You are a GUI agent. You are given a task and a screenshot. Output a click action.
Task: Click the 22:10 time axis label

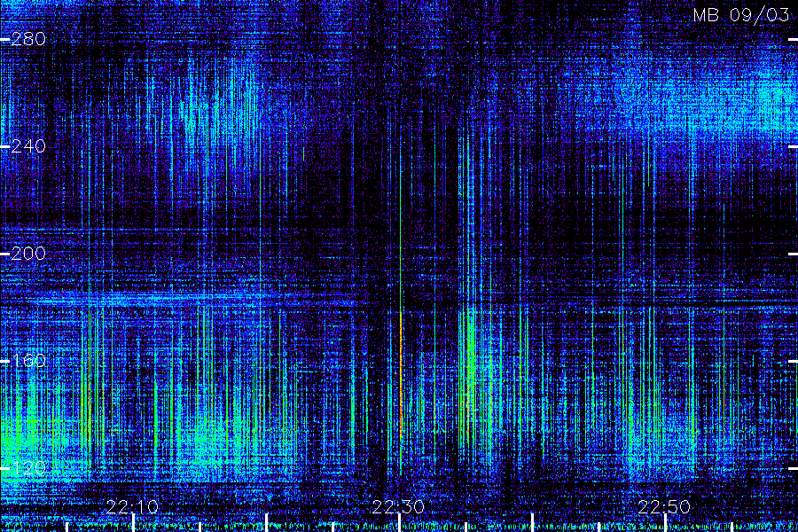[132, 506]
